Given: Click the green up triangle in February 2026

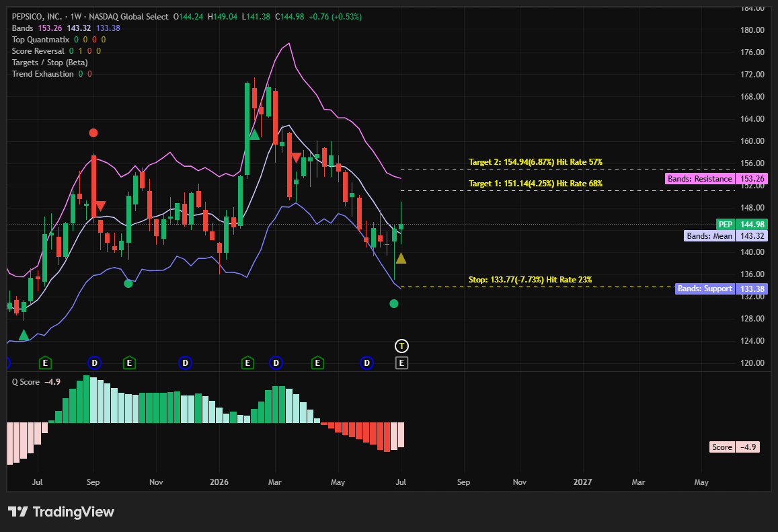Looking at the screenshot, I should tap(254, 134).
